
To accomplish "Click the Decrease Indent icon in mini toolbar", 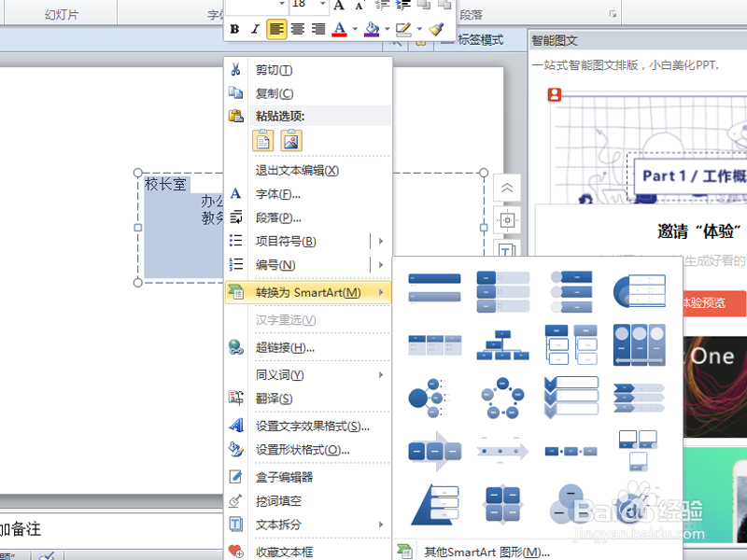I will pos(382,5).
